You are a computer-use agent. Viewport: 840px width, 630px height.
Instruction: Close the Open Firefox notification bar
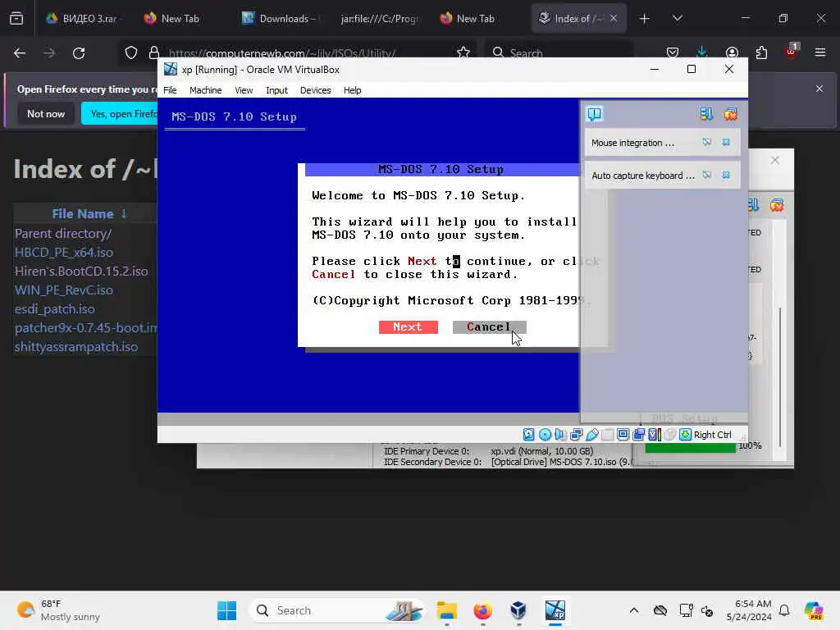pyautogui.click(x=819, y=89)
